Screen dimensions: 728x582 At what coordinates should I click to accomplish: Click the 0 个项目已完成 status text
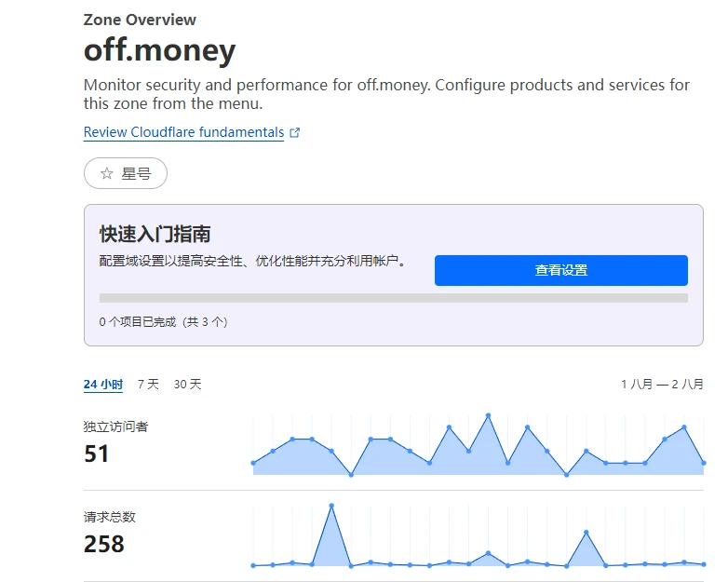click(163, 322)
